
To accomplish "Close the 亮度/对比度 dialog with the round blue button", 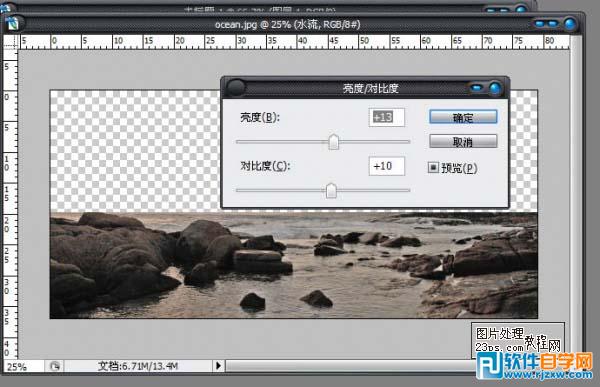I will pos(495,88).
